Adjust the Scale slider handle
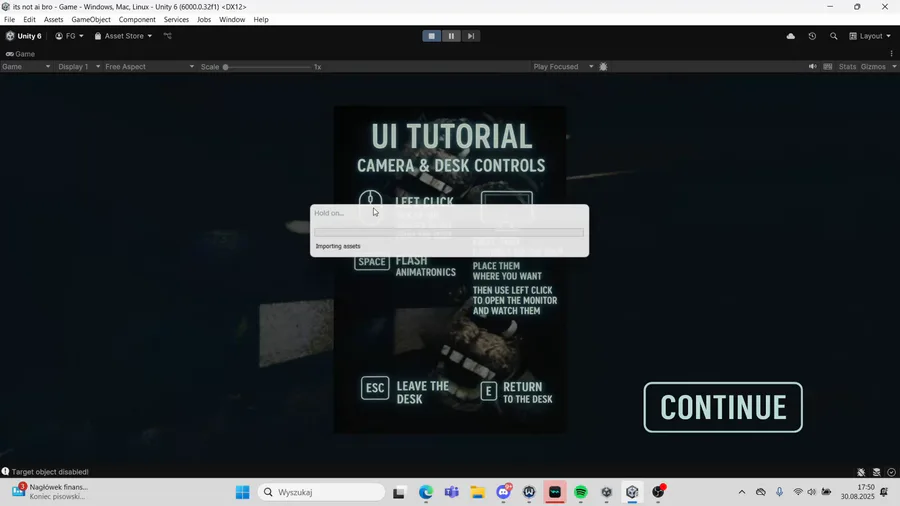 click(226, 67)
